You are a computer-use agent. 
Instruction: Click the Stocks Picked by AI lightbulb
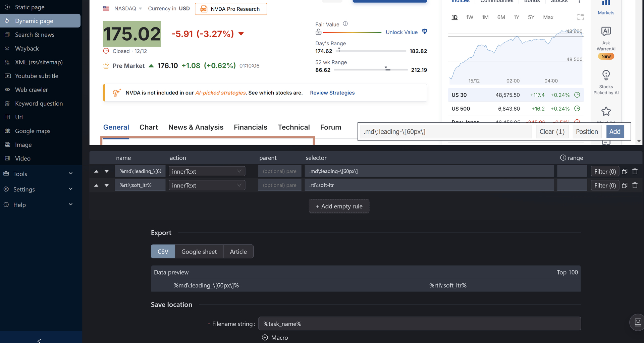click(606, 75)
